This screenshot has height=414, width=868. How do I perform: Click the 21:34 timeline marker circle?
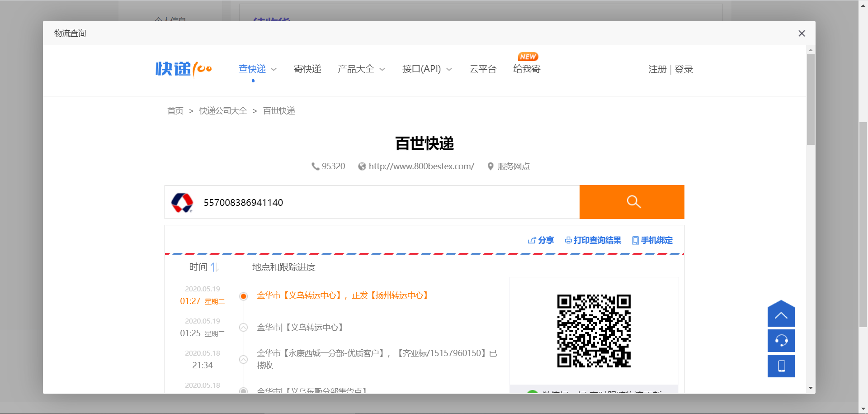[243, 360]
